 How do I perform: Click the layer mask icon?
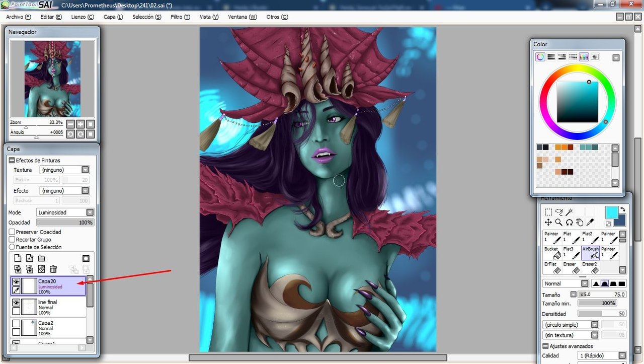point(86,258)
